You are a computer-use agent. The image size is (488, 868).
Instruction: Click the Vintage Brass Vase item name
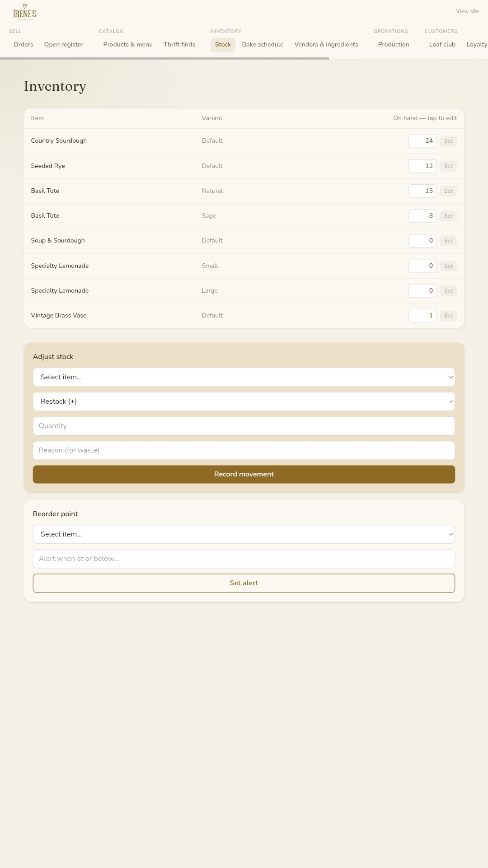point(59,316)
